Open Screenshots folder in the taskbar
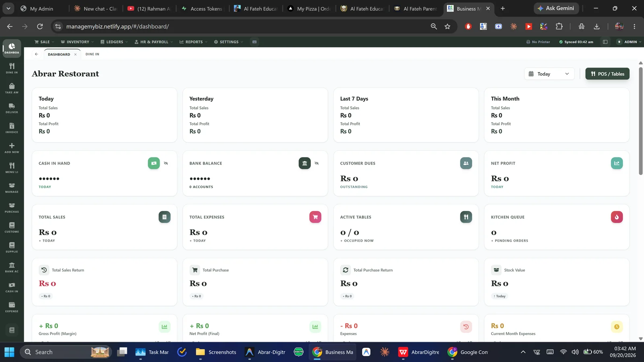The width and height of the screenshot is (644, 362). click(x=216, y=352)
